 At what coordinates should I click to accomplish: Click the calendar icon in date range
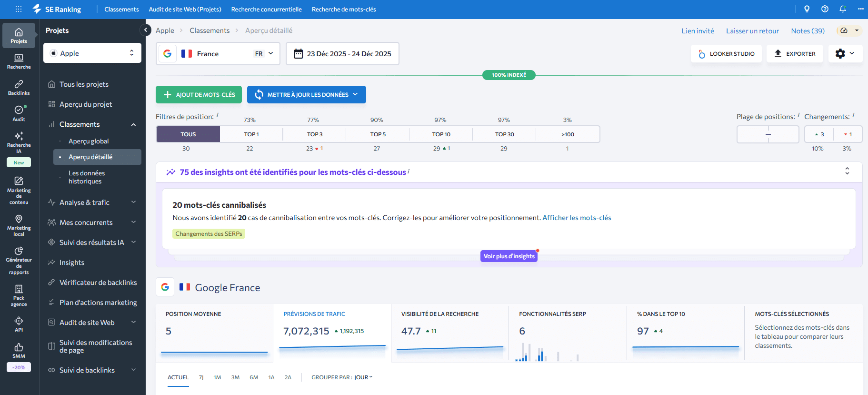tap(298, 54)
